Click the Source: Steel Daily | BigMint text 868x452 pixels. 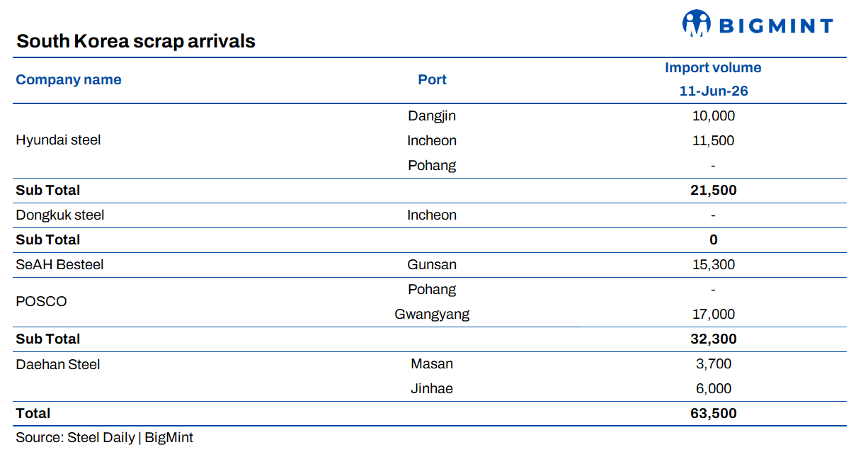[104, 437]
